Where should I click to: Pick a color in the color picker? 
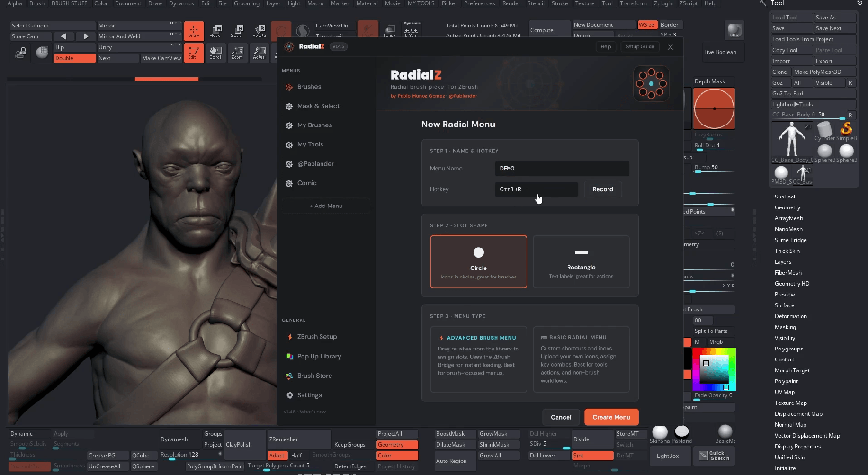pos(714,369)
